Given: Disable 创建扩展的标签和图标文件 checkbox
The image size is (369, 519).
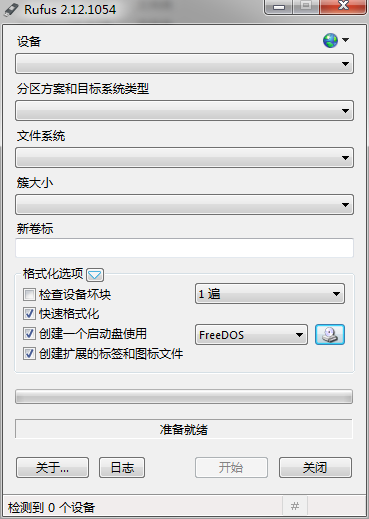Looking at the screenshot, I should tap(29, 353).
